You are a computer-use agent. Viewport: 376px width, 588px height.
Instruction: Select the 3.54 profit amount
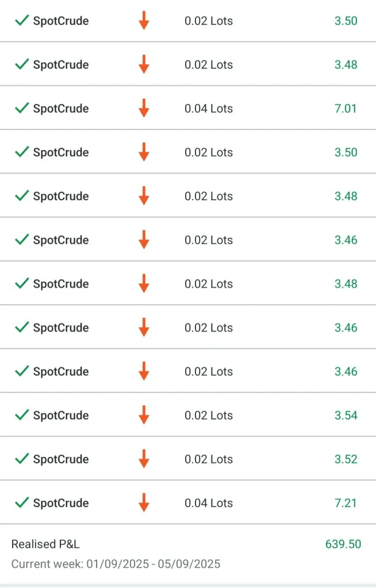point(346,416)
